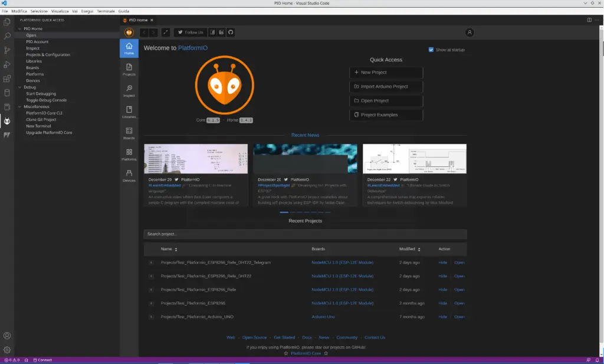The width and height of the screenshot is (604, 364).
Task: Click PlatformIO Home icon in status bar
Action: (26, 360)
